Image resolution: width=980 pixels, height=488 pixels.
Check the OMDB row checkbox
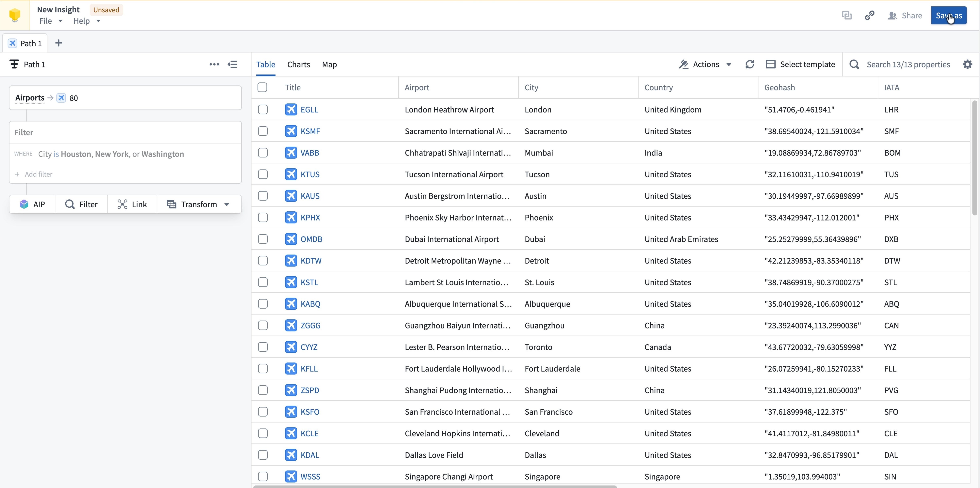point(263,239)
